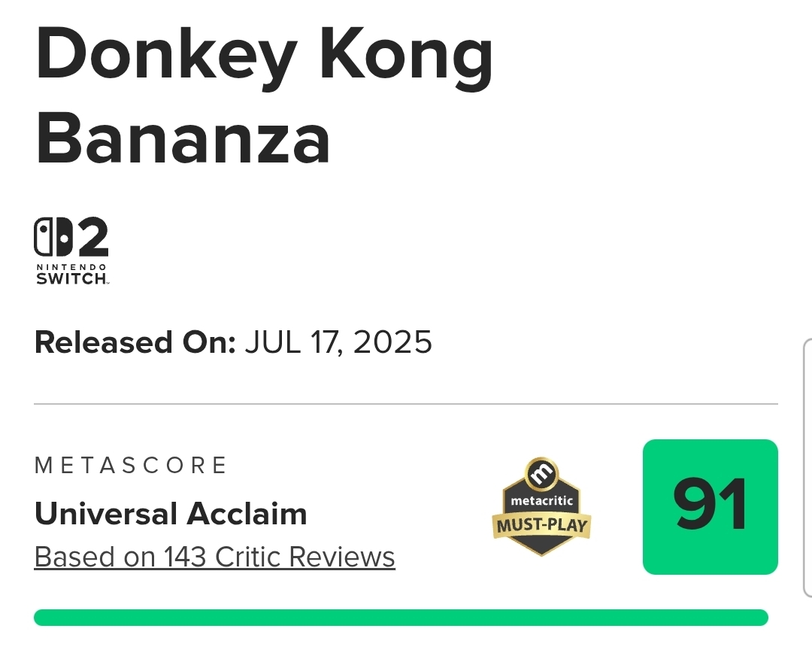The width and height of the screenshot is (812, 662).
Task: Click the large '2' numeral in Switch logo
Action: point(92,238)
